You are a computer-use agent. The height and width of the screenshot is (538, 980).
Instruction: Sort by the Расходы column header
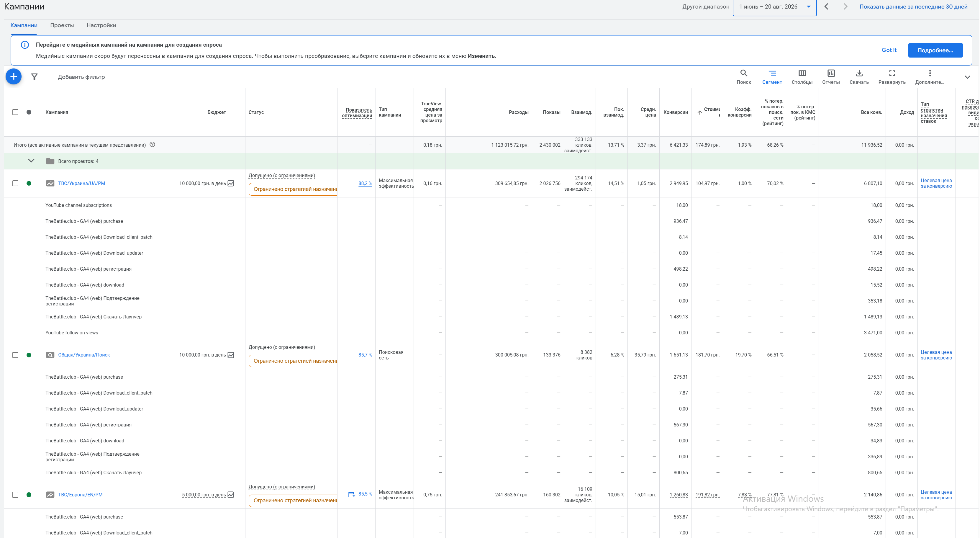[518, 112]
